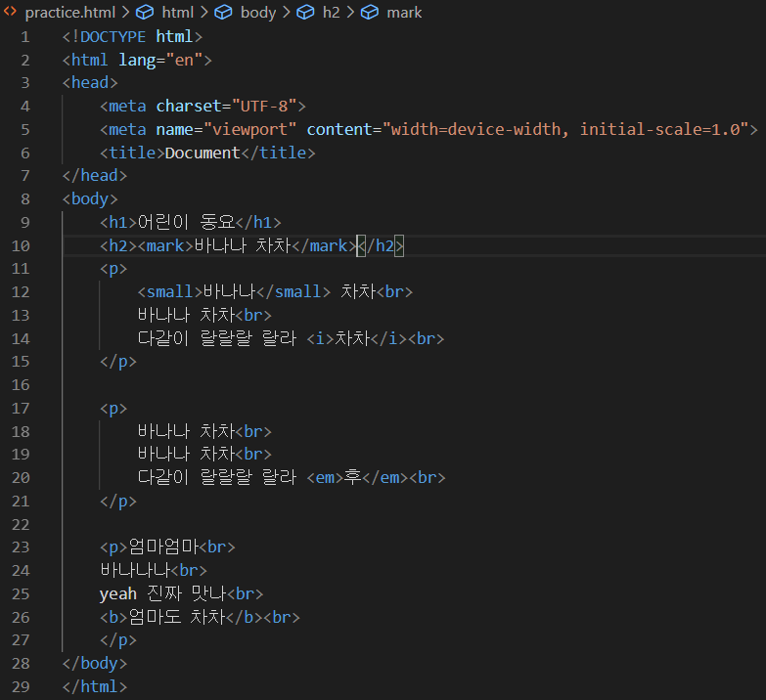This screenshot has height=700, width=766.
Task: Click the closing h2 tag on line 10
Action: click(381, 245)
